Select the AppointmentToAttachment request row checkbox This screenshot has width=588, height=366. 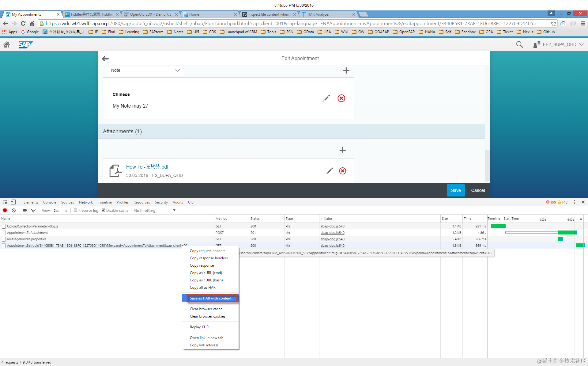4,233
